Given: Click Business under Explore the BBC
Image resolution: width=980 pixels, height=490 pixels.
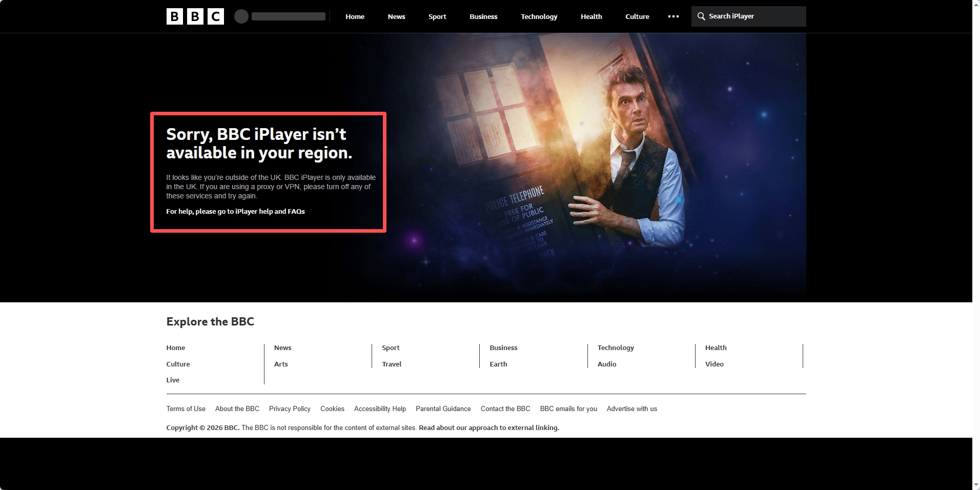Looking at the screenshot, I should pos(503,348).
